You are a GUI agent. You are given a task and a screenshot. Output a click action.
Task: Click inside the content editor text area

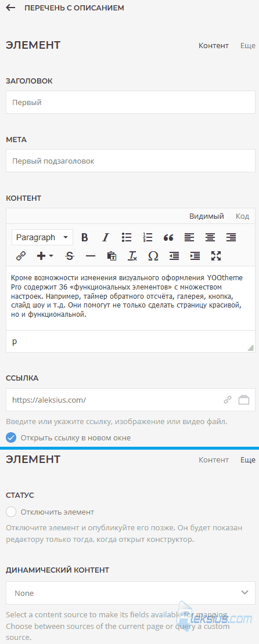pyautogui.click(x=131, y=299)
